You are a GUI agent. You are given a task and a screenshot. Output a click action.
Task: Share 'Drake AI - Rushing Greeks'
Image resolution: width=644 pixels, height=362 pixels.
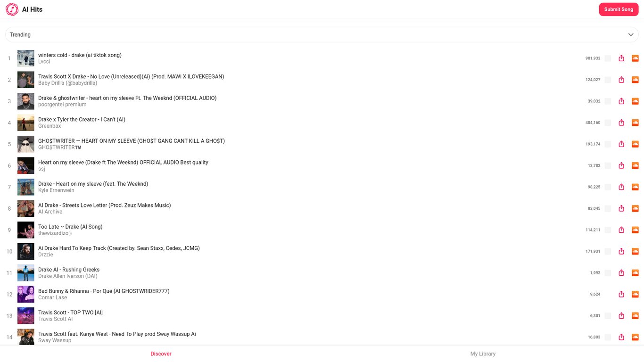click(x=621, y=273)
